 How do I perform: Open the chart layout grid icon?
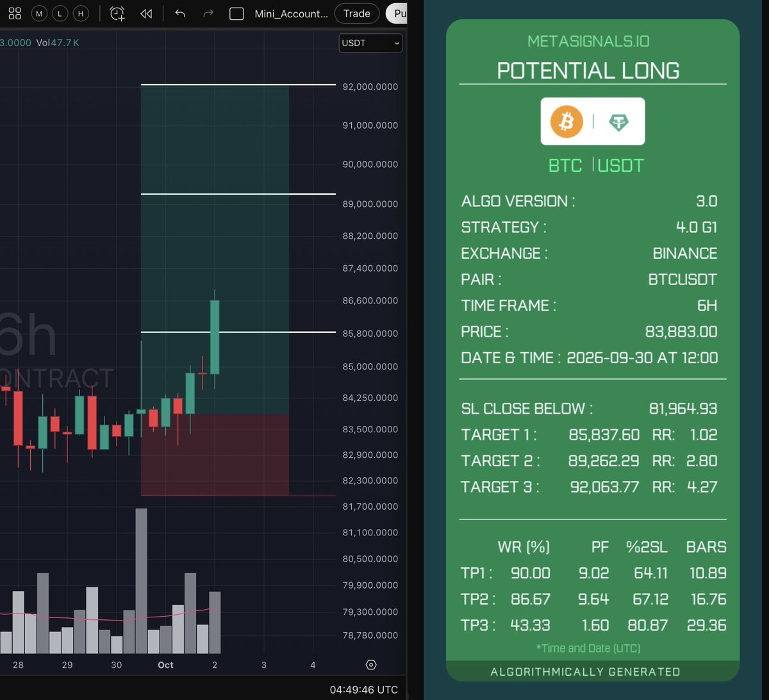(x=15, y=13)
